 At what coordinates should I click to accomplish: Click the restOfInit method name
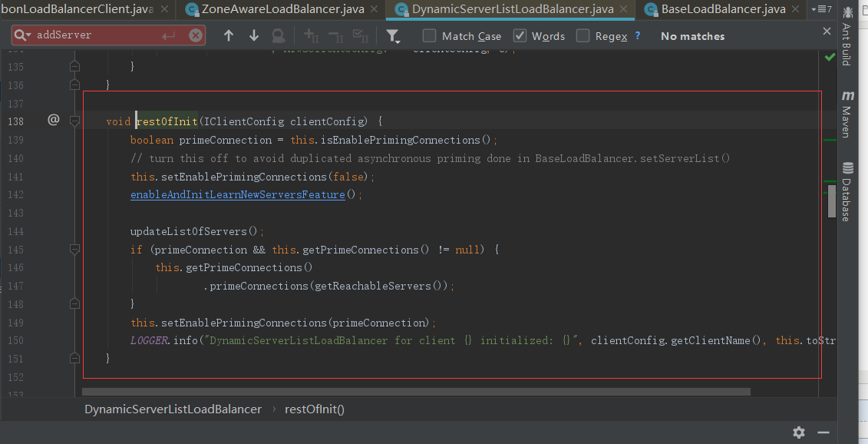167,121
